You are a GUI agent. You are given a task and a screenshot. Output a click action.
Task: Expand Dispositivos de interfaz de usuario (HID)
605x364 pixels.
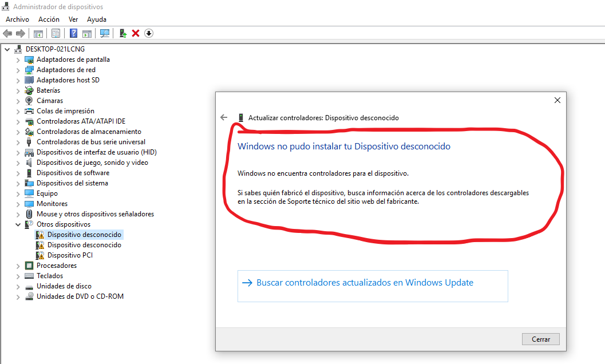pos(18,152)
